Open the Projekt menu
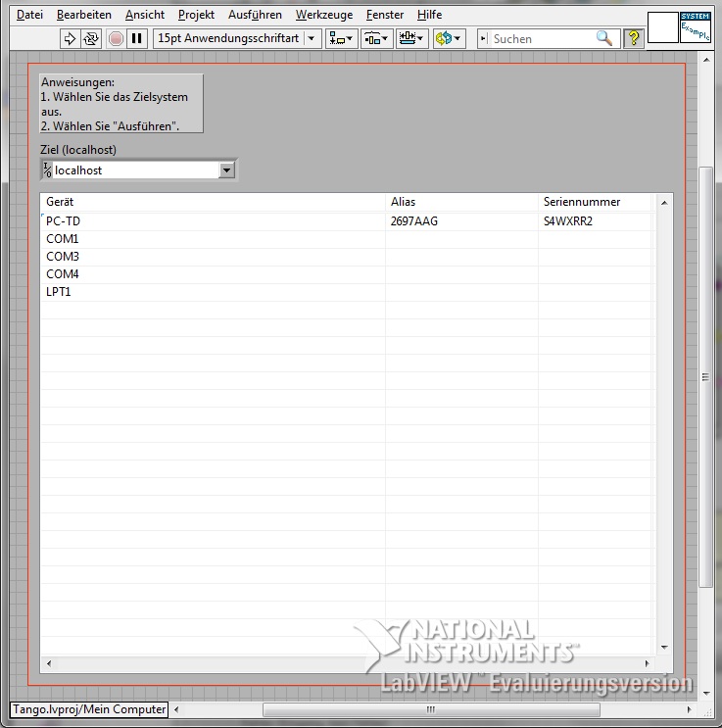Image resolution: width=722 pixels, height=728 pixels. [196, 15]
